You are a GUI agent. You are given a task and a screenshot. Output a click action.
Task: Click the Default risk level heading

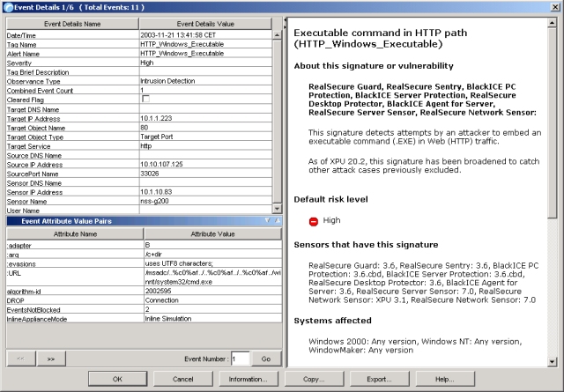click(x=331, y=199)
